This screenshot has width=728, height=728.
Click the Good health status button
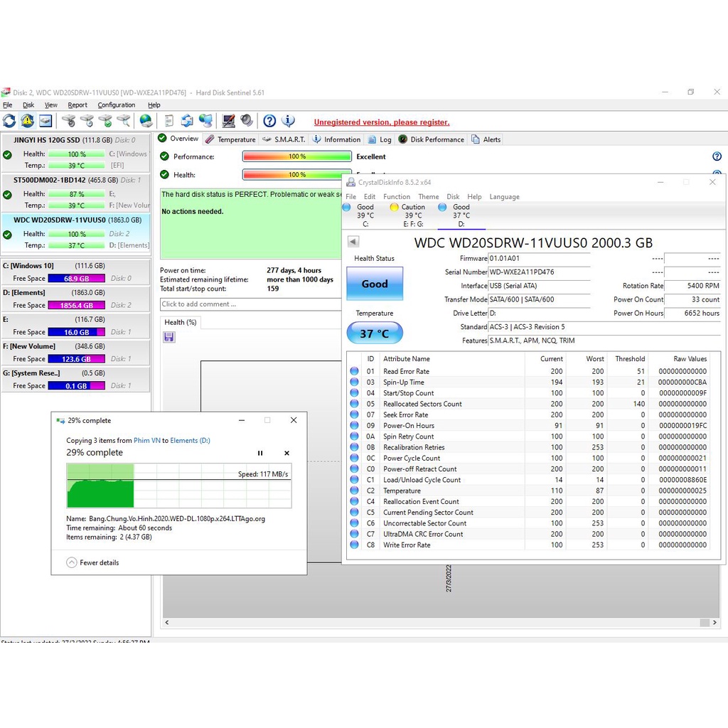tap(374, 284)
